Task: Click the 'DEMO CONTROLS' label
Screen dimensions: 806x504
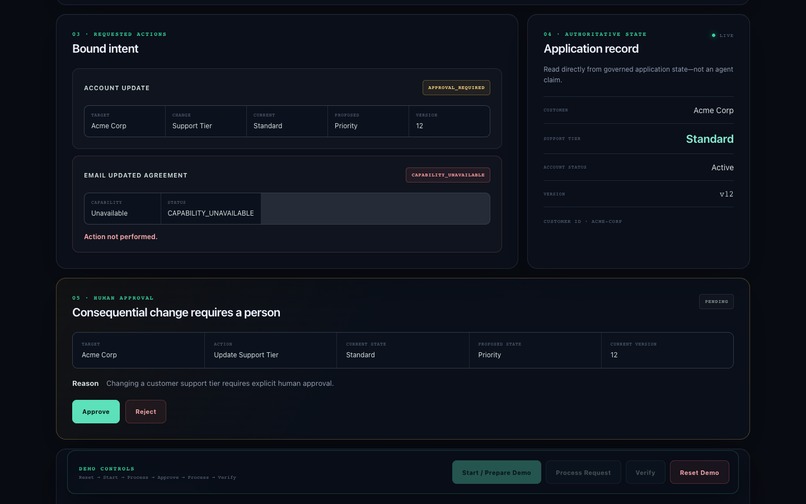Action: pyautogui.click(x=106, y=469)
